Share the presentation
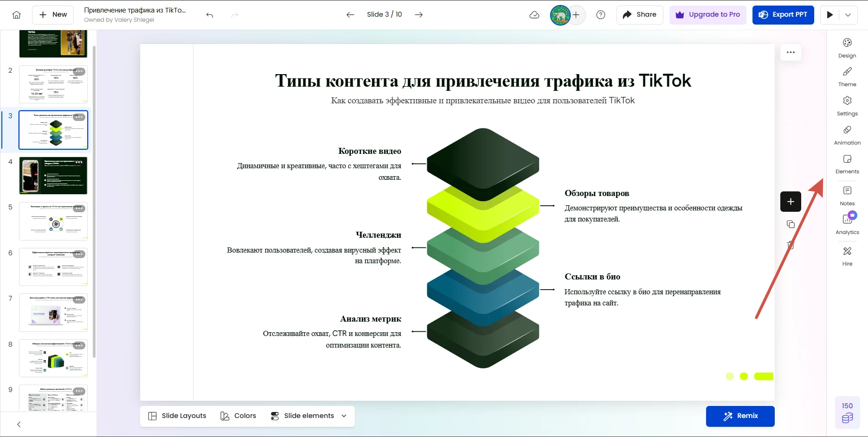Viewport: 868px width, 437px height. (x=640, y=15)
